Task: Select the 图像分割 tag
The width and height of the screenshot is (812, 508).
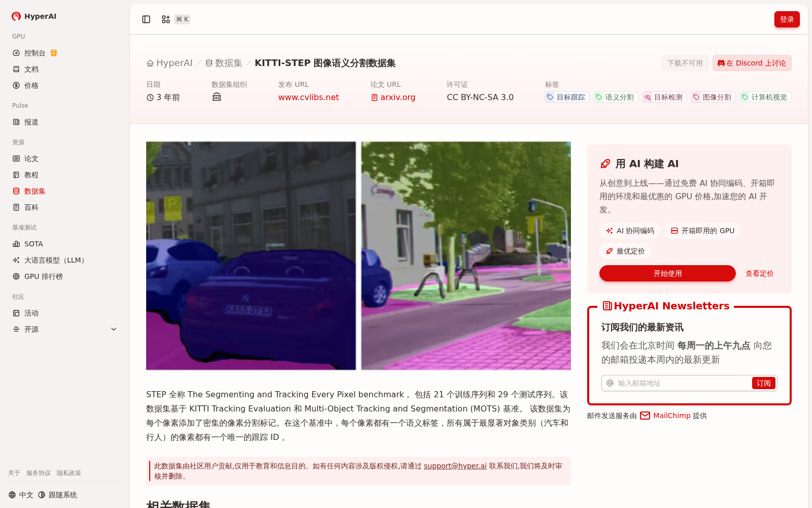Action: pyautogui.click(x=713, y=97)
